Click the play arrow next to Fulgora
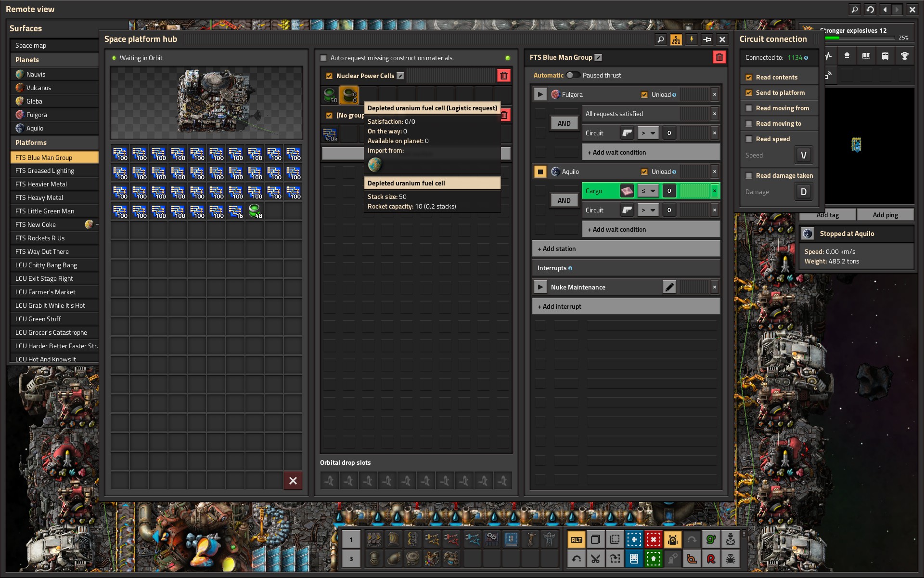The image size is (924, 578). [540, 94]
